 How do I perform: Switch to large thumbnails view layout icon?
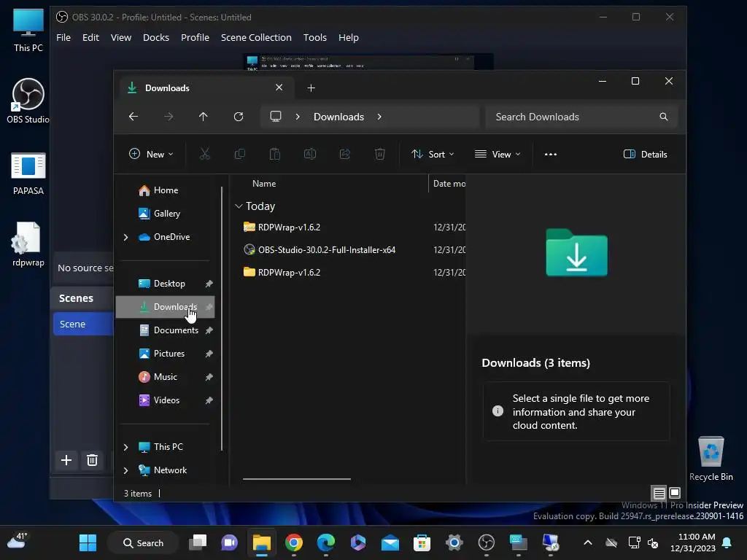pyautogui.click(x=675, y=493)
